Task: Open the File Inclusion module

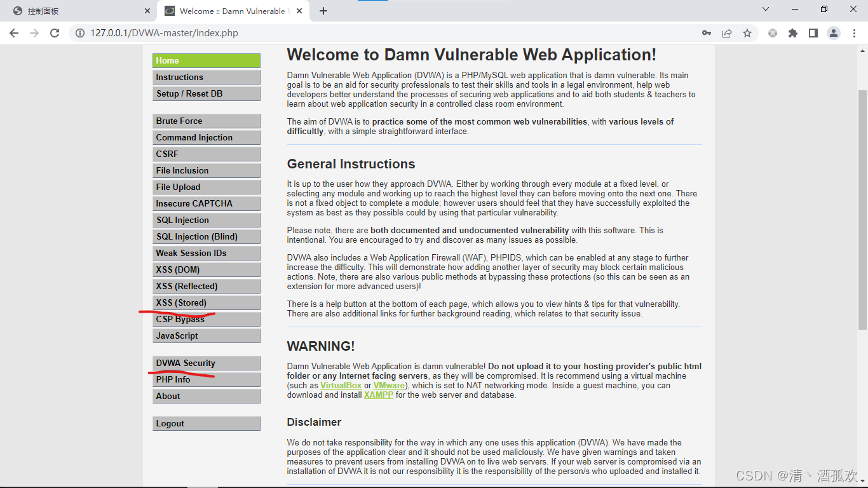Action: tap(207, 170)
